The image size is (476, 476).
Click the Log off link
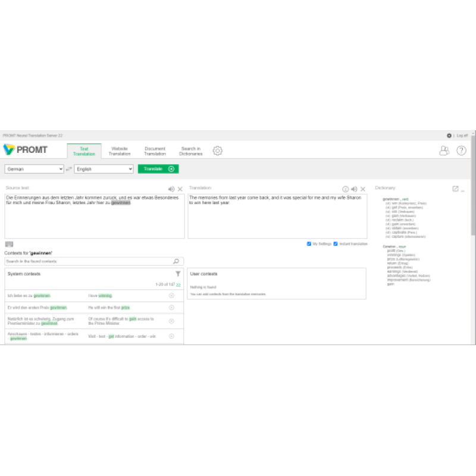[x=462, y=136]
